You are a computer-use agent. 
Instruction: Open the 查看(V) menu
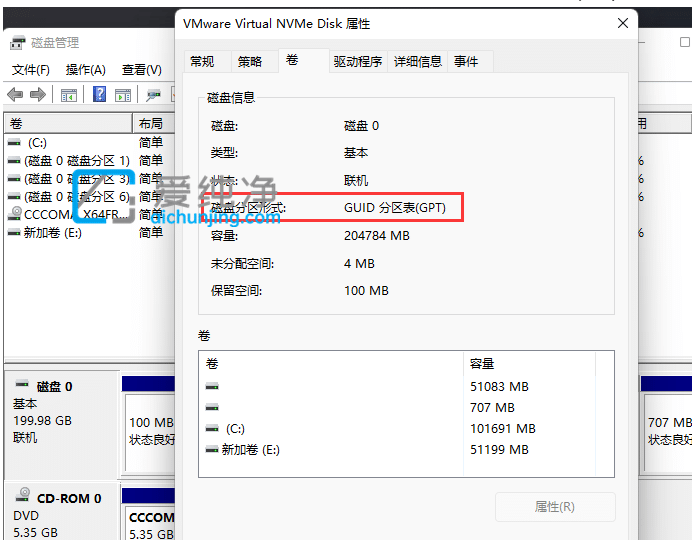coord(142,70)
